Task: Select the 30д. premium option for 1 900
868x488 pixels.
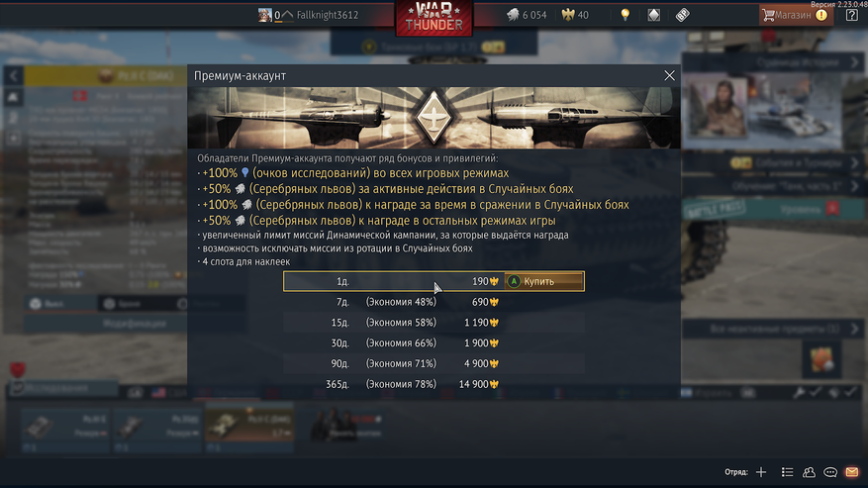Action: tap(434, 342)
